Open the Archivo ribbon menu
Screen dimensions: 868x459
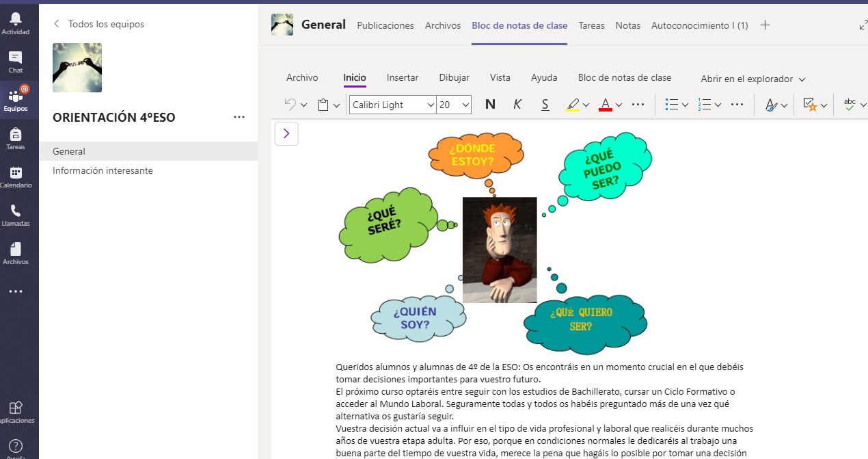point(302,78)
